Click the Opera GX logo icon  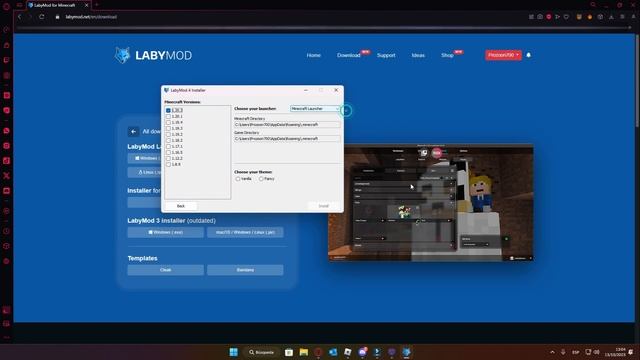point(6,6)
